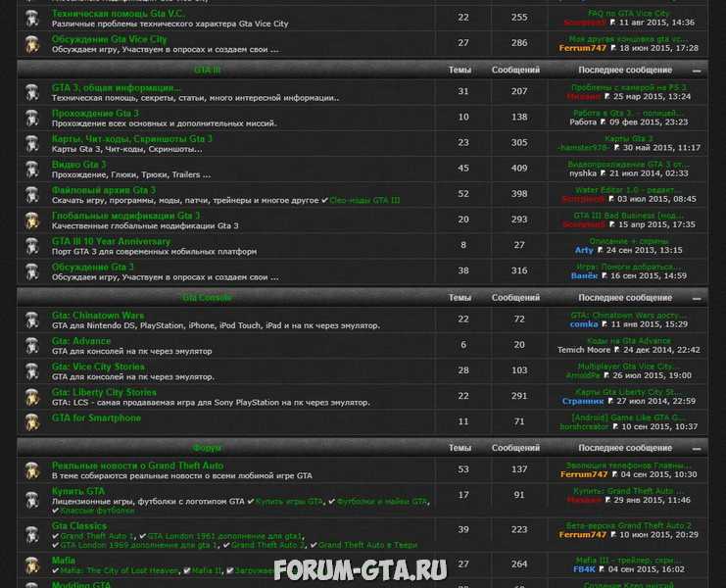726x588 pixels.
Task: Click forum icon beside Карты, Чит-коды, Скриншоты Gta 3
Action: (x=32, y=144)
